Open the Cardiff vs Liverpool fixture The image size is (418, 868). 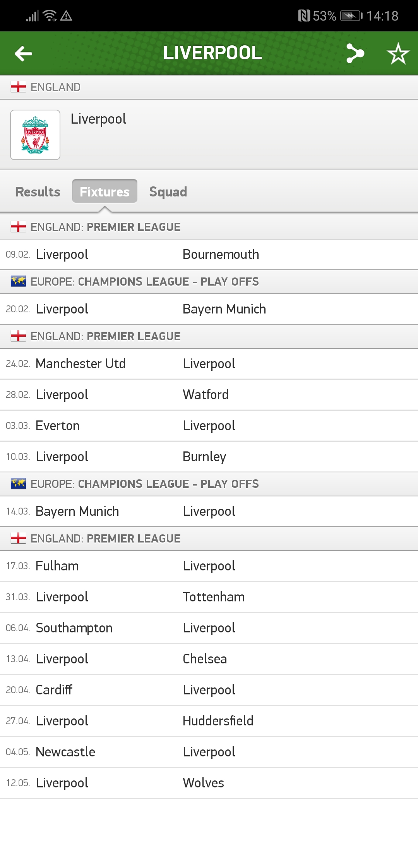coord(209,690)
